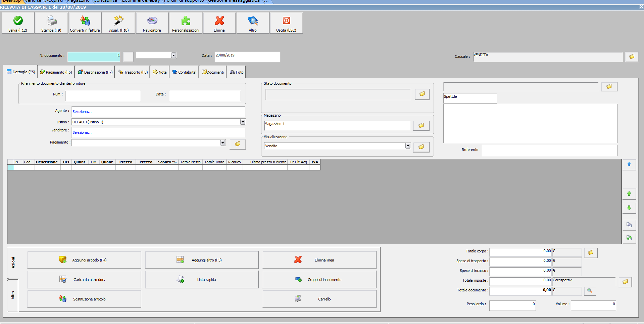Exit with the Uscita (ESC) button
The width and height of the screenshot is (644, 324).
pos(286,23)
